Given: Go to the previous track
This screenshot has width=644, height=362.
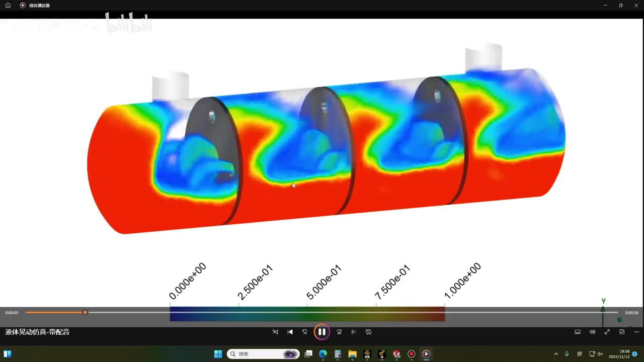Looking at the screenshot, I should (x=290, y=332).
